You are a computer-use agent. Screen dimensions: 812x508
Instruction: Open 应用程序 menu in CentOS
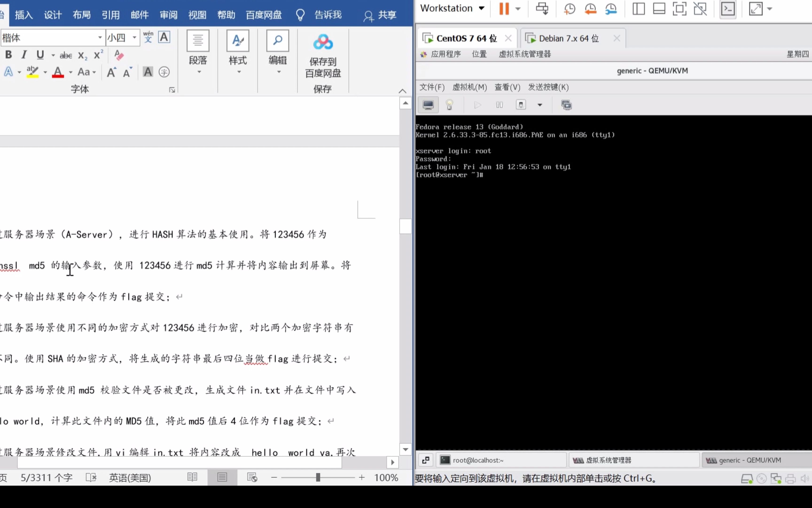click(x=445, y=54)
